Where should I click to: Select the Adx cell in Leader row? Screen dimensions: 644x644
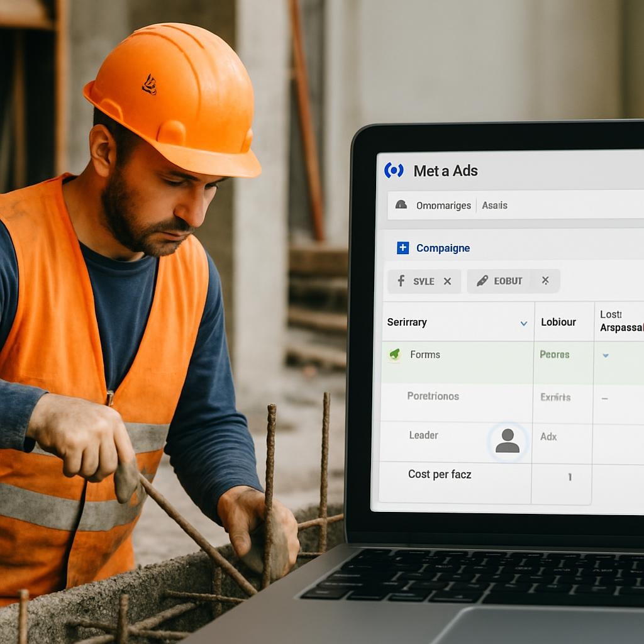(548, 436)
